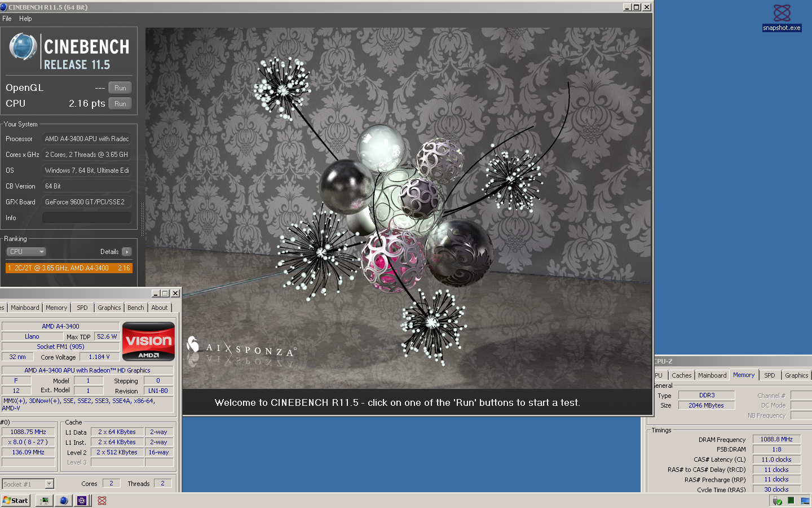Click the Max TDP 52.6 W value
This screenshot has width=812, height=508.
click(x=107, y=336)
